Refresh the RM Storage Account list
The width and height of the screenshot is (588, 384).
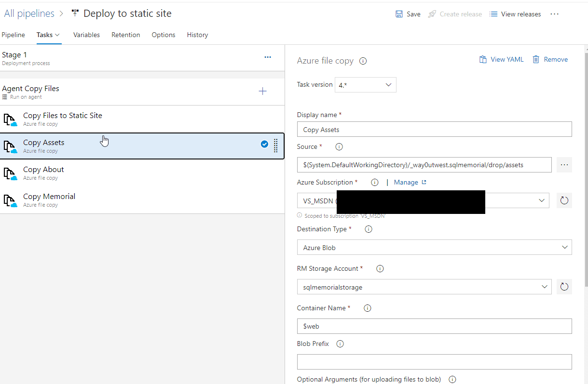[x=564, y=287]
